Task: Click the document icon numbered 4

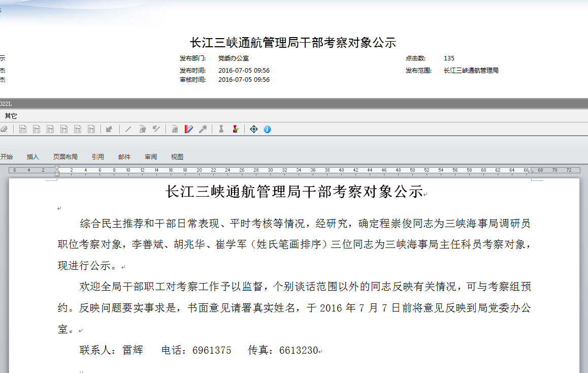Action: coord(78,130)
